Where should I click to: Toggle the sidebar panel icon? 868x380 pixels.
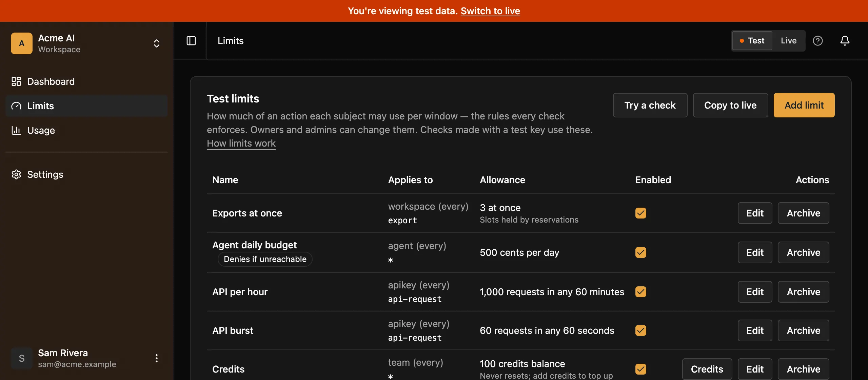[x=191, y=41]
